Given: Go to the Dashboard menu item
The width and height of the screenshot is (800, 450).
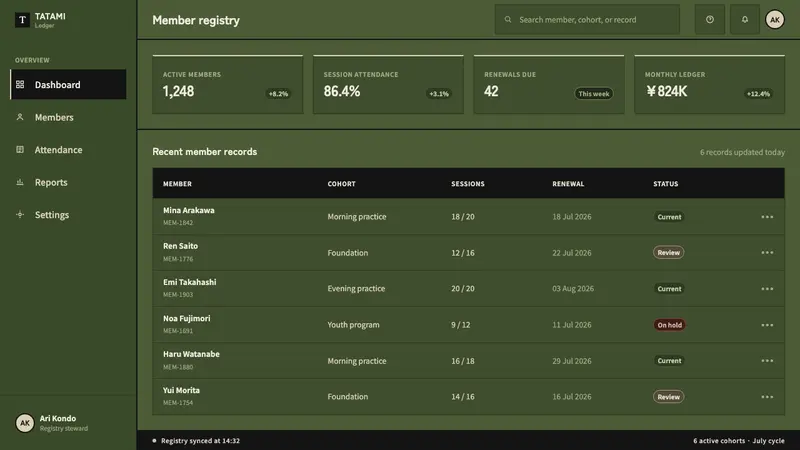Looking at the screenshot, I should pos(68,84).
